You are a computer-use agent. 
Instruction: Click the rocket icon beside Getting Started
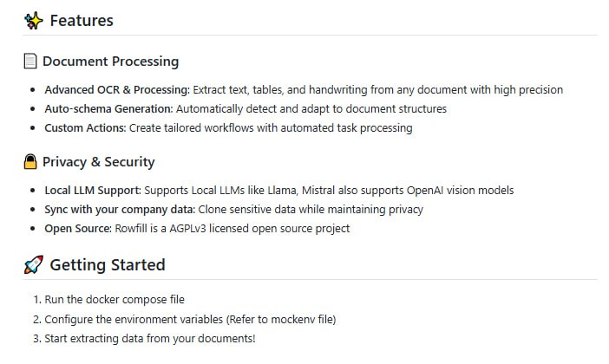[33, 265]
